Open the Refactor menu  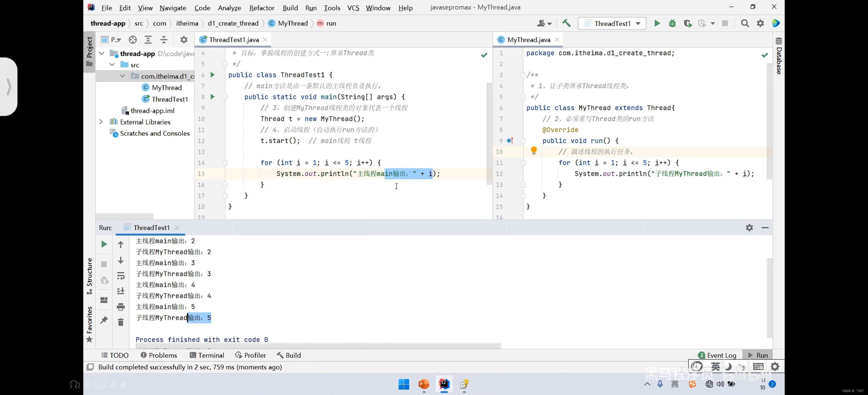(261, 7)
